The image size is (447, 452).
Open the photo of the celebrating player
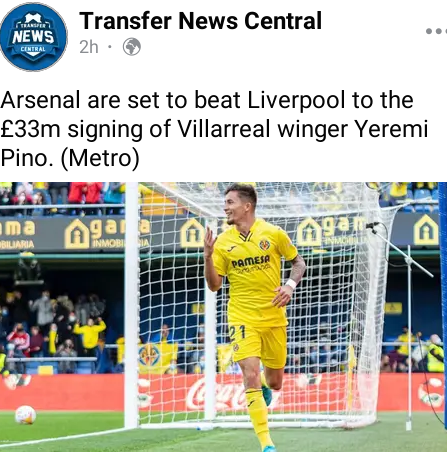click(x=223, y=317)
